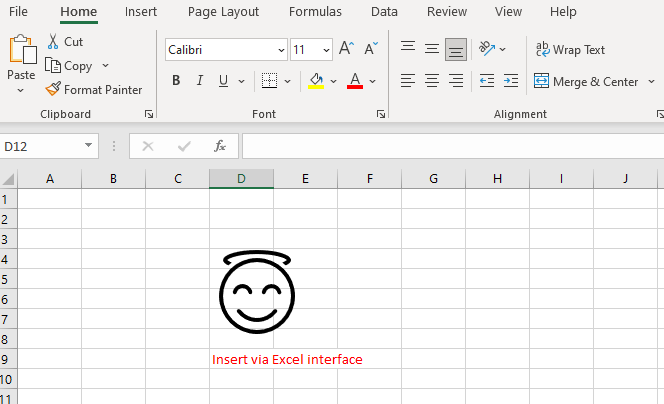Click the Decrease Indent icon
The width and height of the screenshot is (664, 404).
pyautogui.click(x=487, y=81)
